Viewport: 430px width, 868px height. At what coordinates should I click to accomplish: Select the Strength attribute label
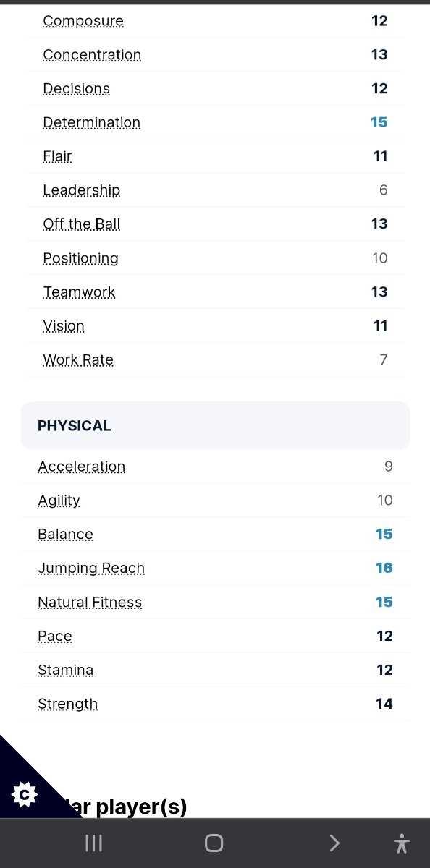[x=67, y=704]
